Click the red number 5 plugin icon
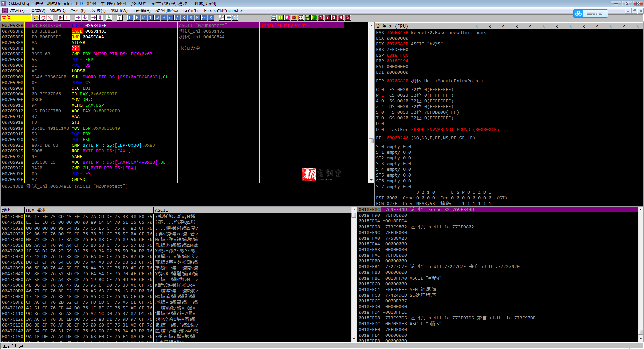 click(x=348, y=18)
